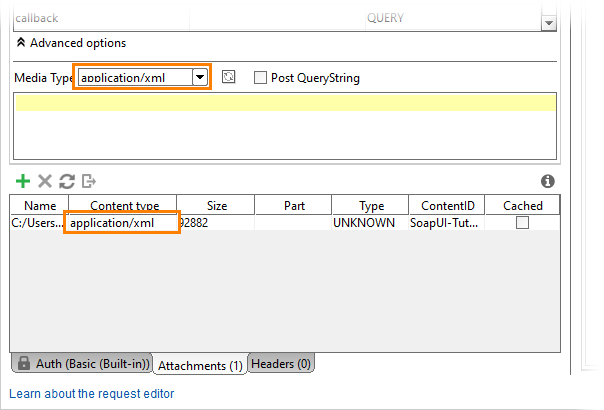Image resolution: width=604 pixels, height=410 pixels.
Task: Click the recreate request icon beside Media Type
Action: (228, 77)
